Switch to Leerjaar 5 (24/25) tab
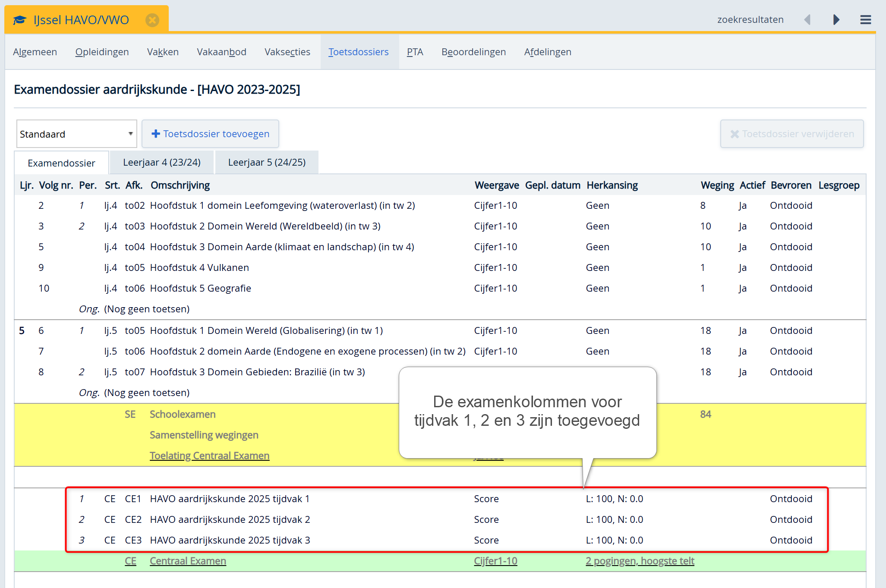 pyautogui.click(x=266, y=163)
